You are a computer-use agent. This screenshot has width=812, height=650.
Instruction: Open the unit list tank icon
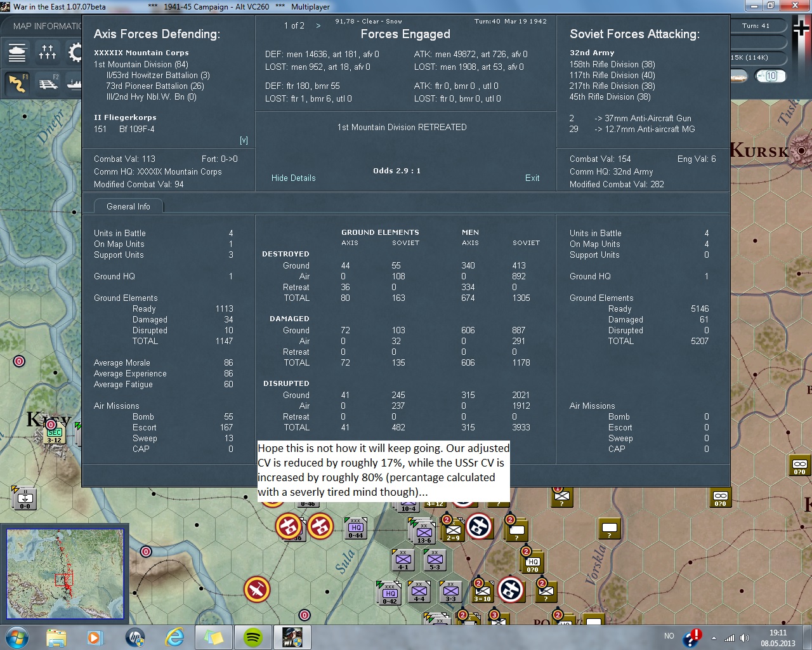(x=17, y=52)
